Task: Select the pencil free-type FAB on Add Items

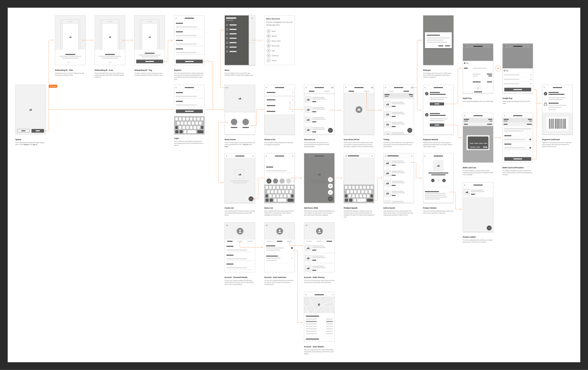Action: [331, 193]
